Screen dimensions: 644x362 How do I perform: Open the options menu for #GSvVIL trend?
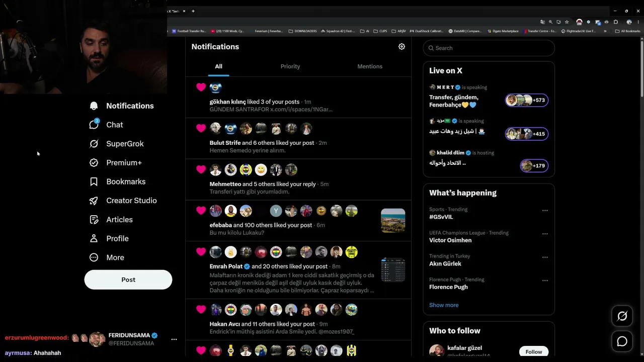pyautogui.click(x=545, y=211)
